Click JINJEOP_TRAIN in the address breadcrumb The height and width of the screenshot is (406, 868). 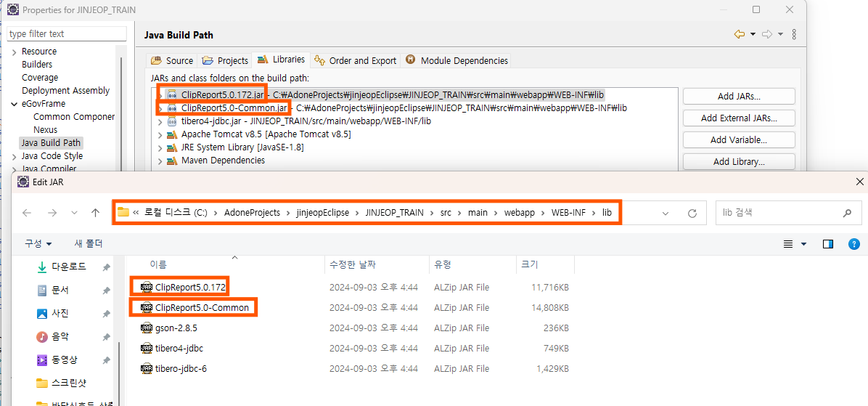[394, 213]
